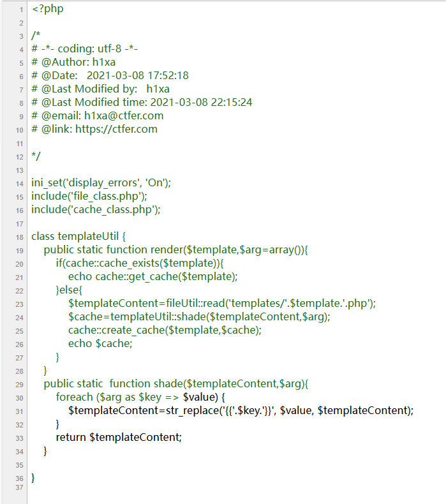Click the 'echo cache::get_cache($template);' line

click(x=152, y=277)
